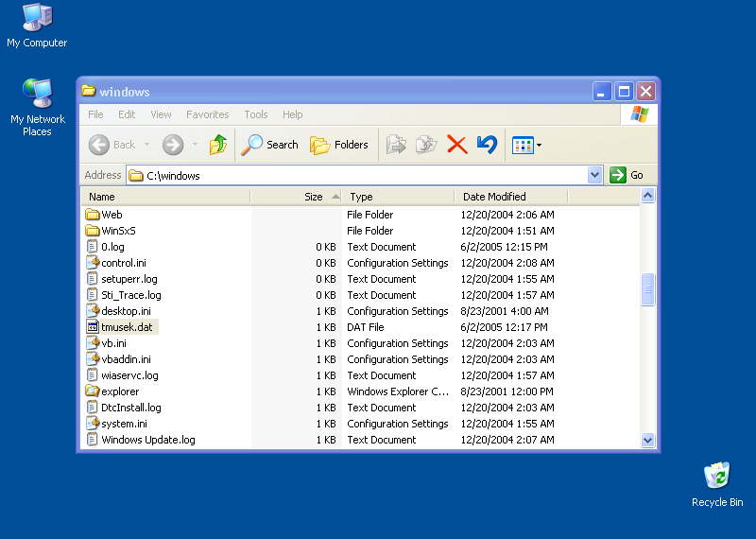Screen dimensions: 756x539
Task: Click the Copy To toolbar icon
Action: 426,145
